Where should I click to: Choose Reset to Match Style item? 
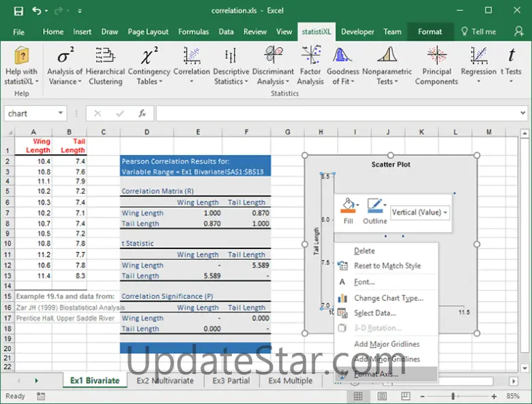386,266
